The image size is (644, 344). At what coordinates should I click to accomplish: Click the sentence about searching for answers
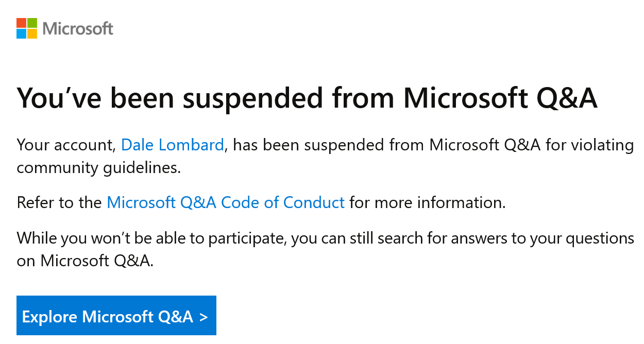pyautogui.click(x=325, y=238)
